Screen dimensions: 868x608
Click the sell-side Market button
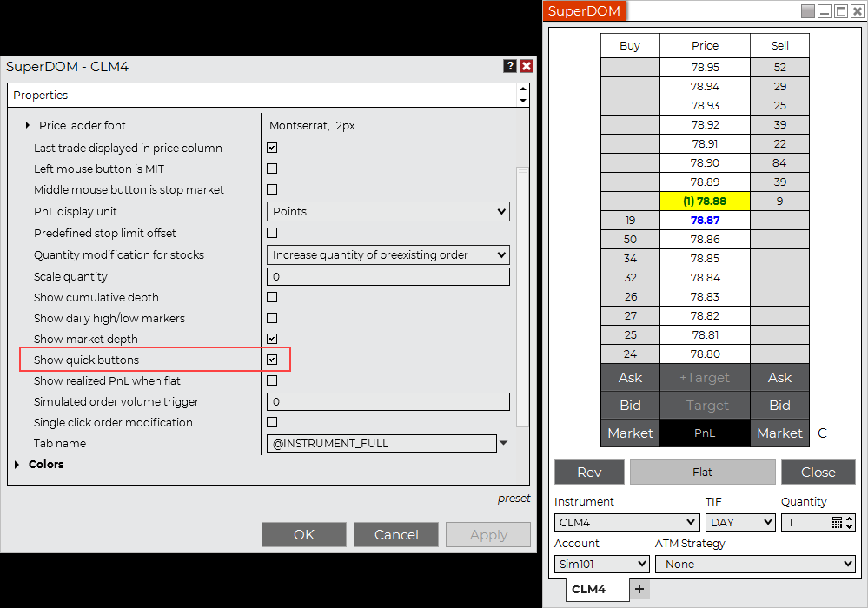(779, 433)
